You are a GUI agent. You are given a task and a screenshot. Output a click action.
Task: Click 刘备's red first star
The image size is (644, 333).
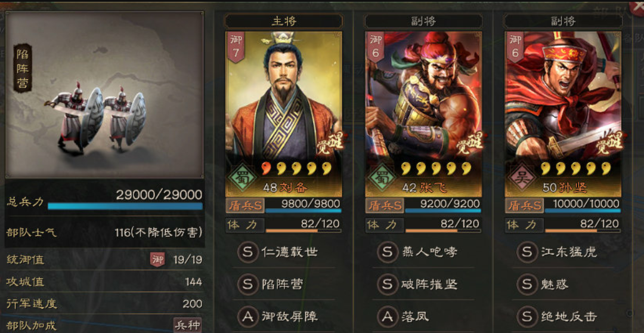click(x=267, y=168)
